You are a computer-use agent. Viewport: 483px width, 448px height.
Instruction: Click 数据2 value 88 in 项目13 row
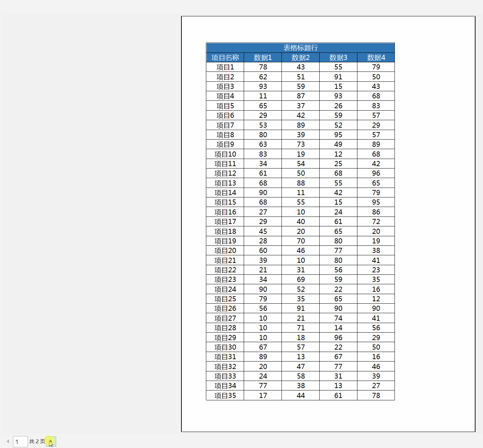click(301, 183)
